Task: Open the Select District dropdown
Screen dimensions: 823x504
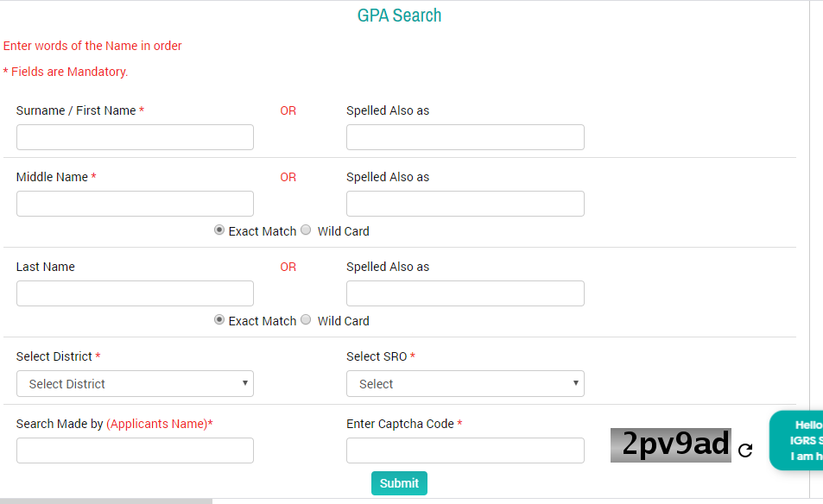Action: (x=135, y=383)
